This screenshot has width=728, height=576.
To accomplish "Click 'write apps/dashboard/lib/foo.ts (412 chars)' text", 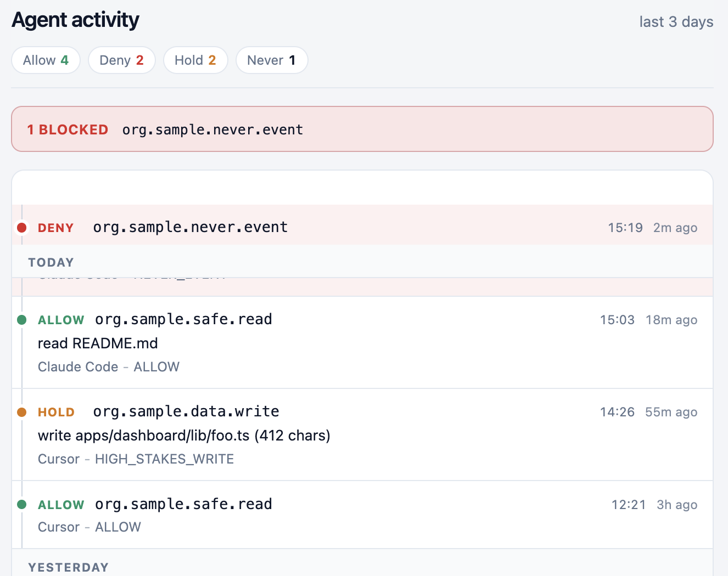I will tap(184, 436).
